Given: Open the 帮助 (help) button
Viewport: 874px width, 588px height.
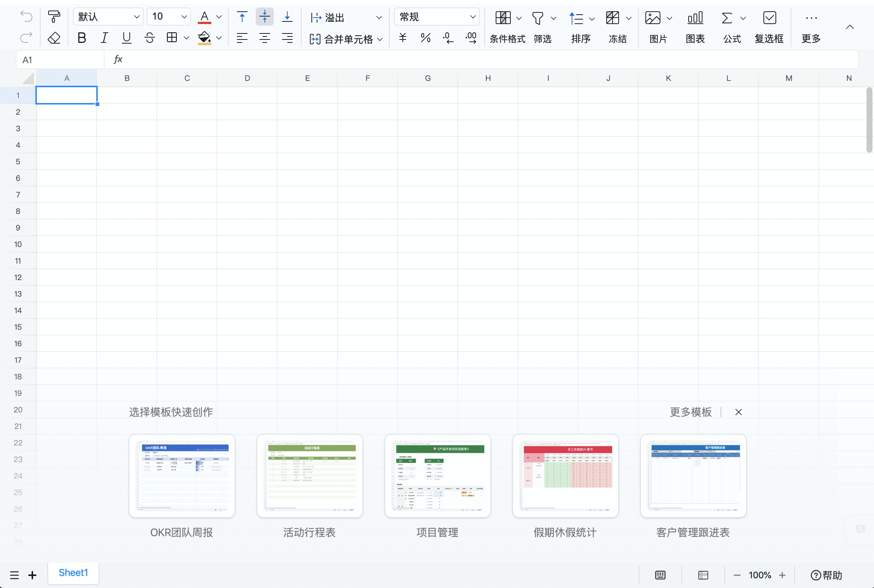Looking at the screenshot, I should coord(826,575).
